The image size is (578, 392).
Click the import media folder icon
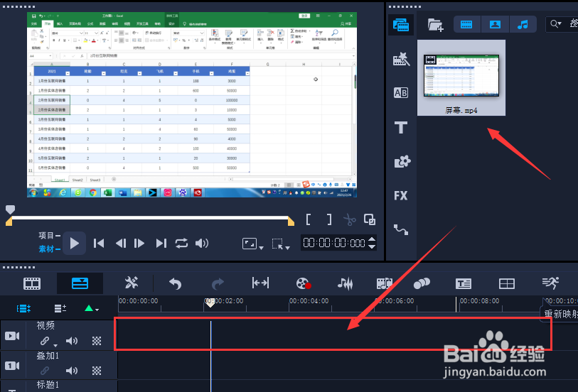click(x=435, y=25)
